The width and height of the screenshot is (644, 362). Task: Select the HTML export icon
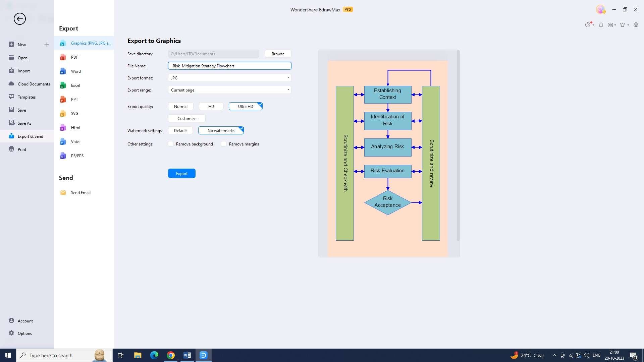[x=63, y=128]
